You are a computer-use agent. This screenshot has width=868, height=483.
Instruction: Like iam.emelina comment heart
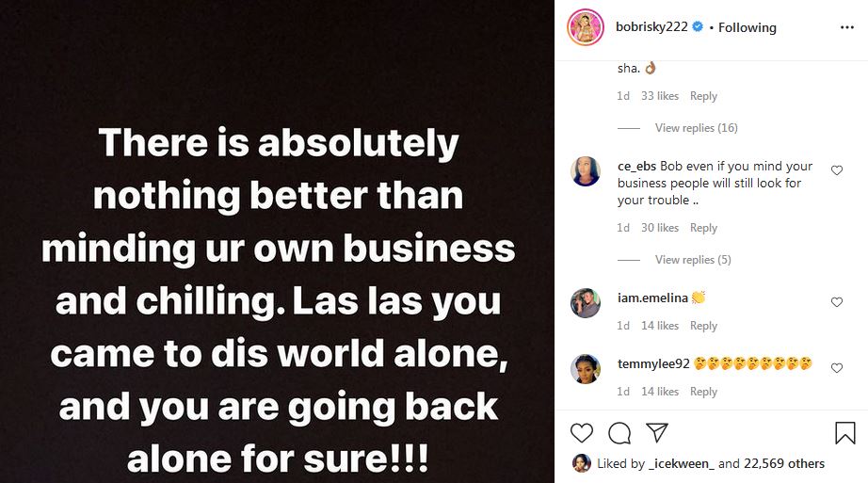[x=837, y=302]
